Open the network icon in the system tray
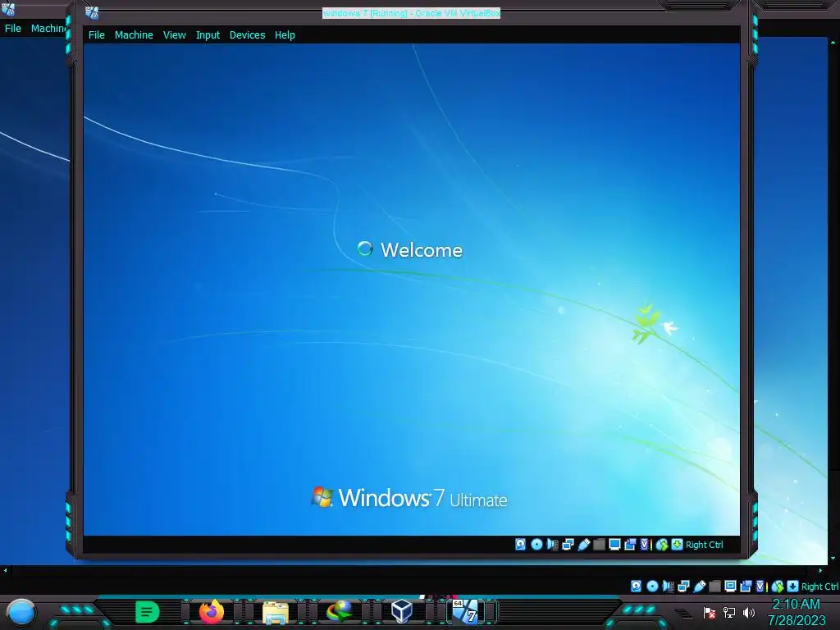 pos(729,612)
